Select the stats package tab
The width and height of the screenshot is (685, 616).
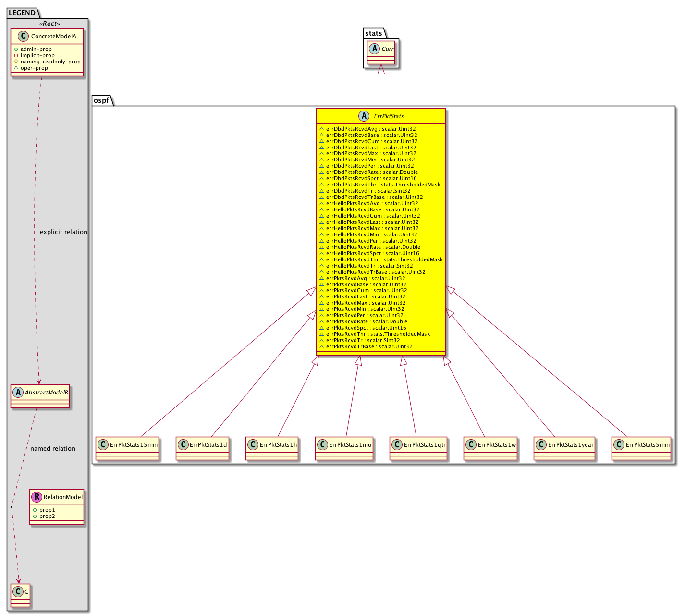[x=373, y=33]
